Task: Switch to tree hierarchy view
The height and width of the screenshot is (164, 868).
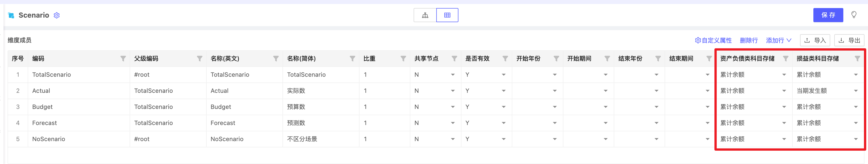Action: [425, 15]
